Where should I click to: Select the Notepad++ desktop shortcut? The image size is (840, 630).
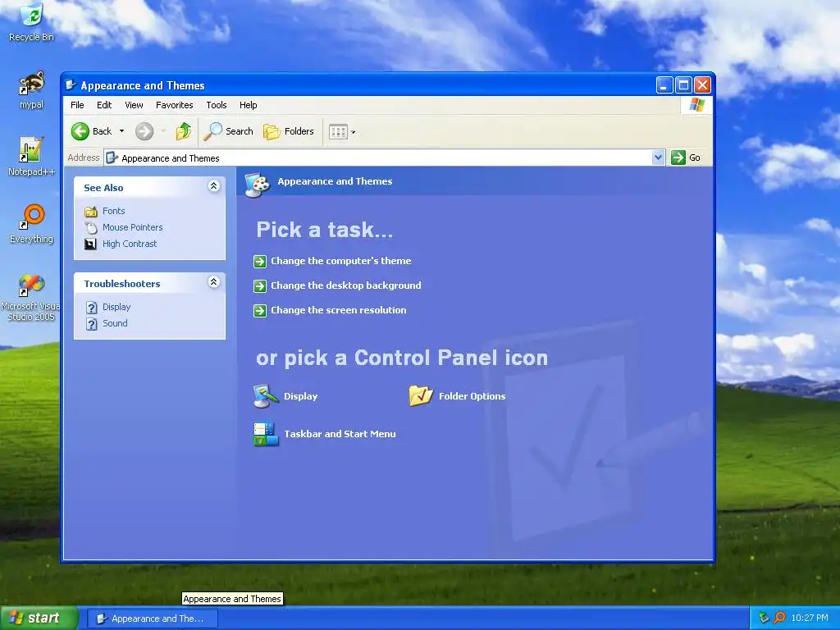31,157
